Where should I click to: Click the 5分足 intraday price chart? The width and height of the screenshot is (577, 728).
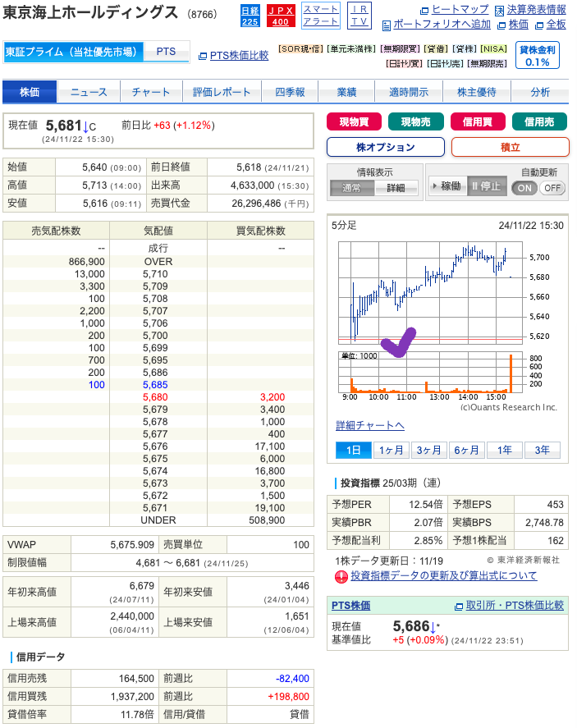[430, 291]
